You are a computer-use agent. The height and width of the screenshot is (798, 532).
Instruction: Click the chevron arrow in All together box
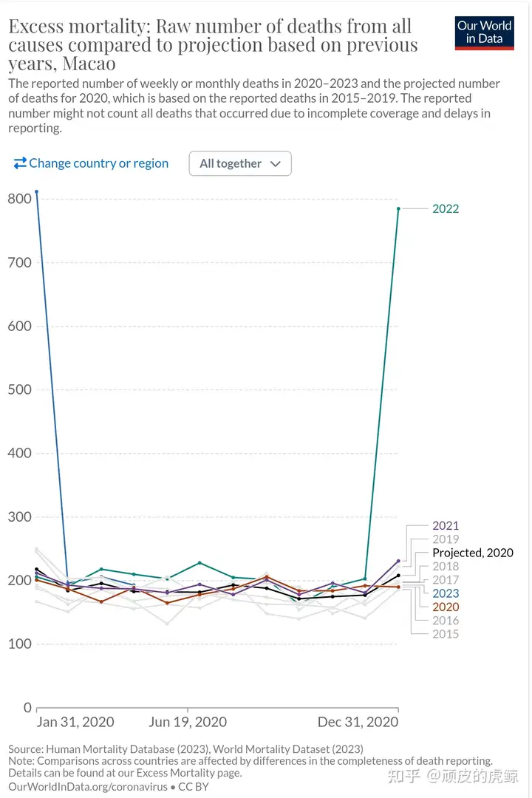[x=276, y=164]
